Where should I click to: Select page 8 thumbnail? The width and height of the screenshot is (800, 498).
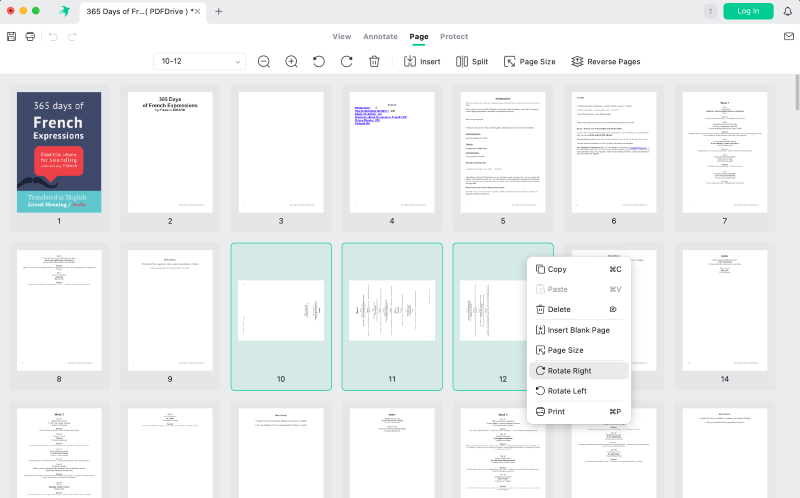(x=59, y=310)
